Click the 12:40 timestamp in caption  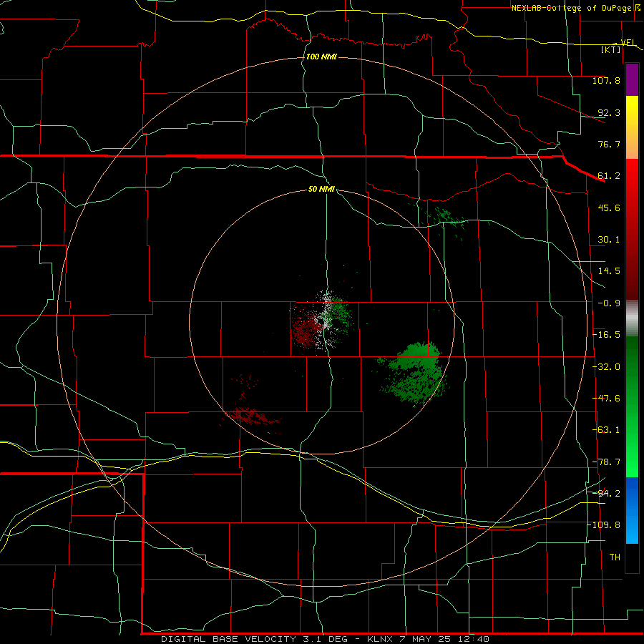pos(473,639)
